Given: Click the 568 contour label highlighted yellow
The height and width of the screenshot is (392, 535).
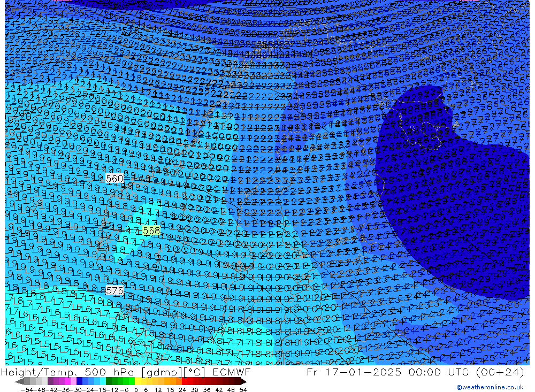Looking at the screenshot, I should 151,230.
